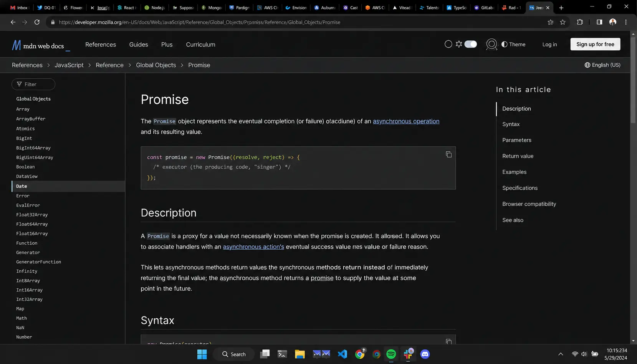Image resolution: width=637 pixels, height=364 pixels.
Task: Open the volume control in the tray
Action: tap(584, 354)
